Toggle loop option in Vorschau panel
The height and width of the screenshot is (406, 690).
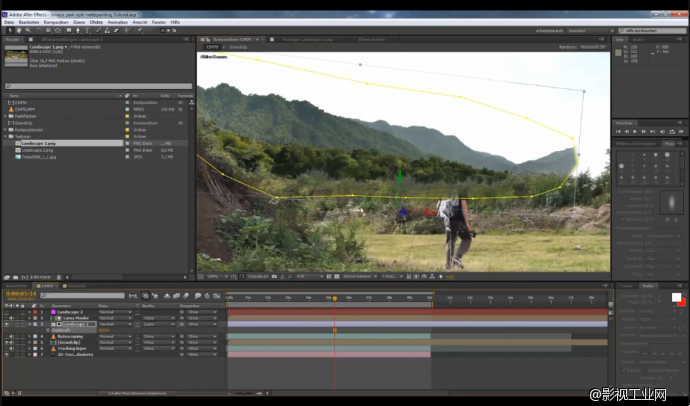point(672,132)
